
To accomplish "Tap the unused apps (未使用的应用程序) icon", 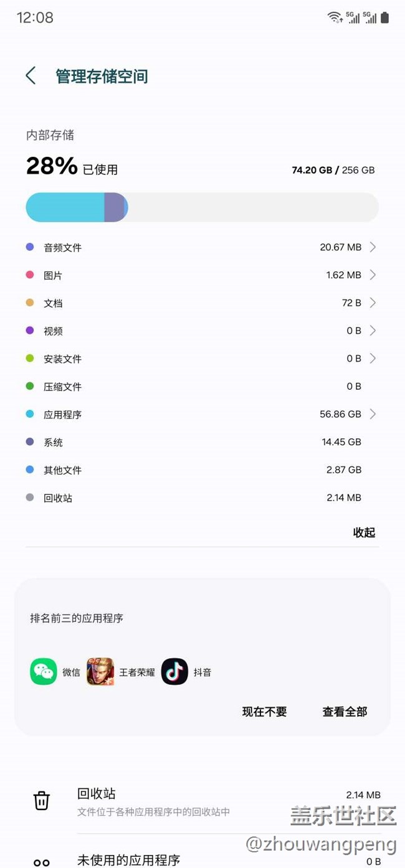I will [42, 862].
